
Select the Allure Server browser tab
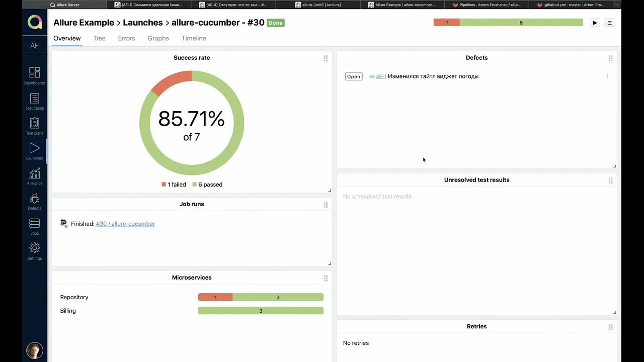pyautogui.click(x=65, y=5)
